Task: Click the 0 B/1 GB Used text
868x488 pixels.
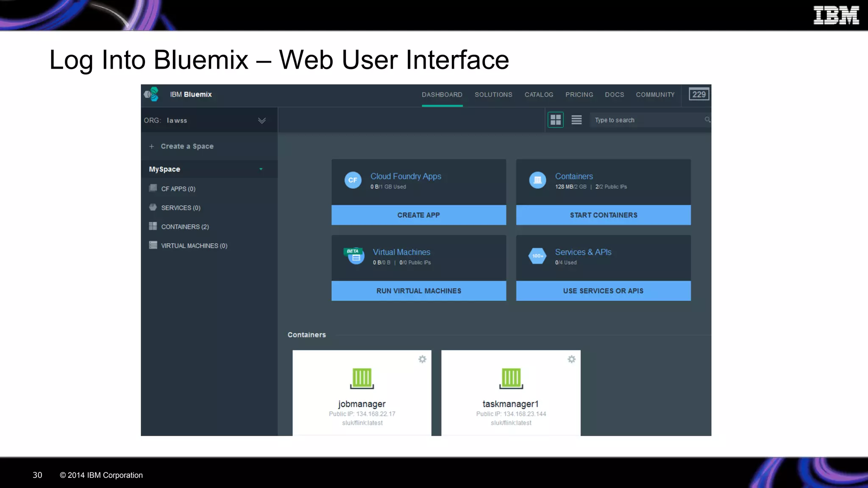Action: click(388, 187)
